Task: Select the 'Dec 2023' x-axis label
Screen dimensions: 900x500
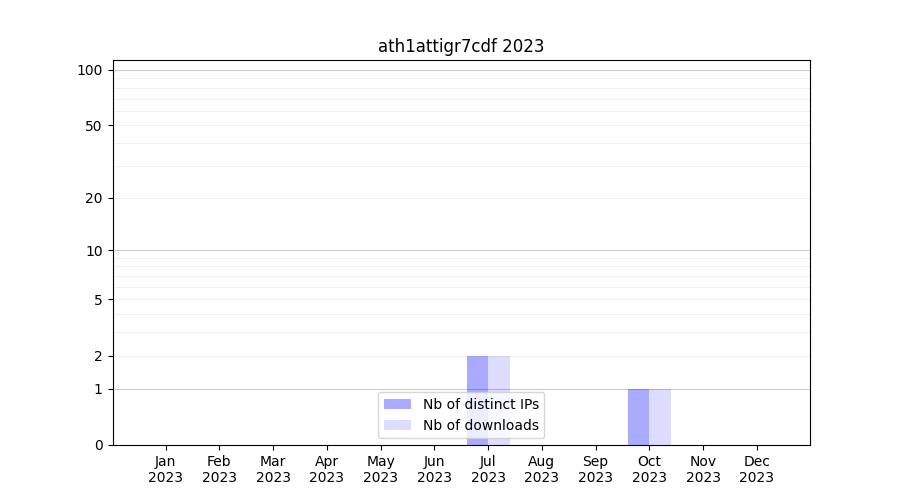Action: (756, 469)
